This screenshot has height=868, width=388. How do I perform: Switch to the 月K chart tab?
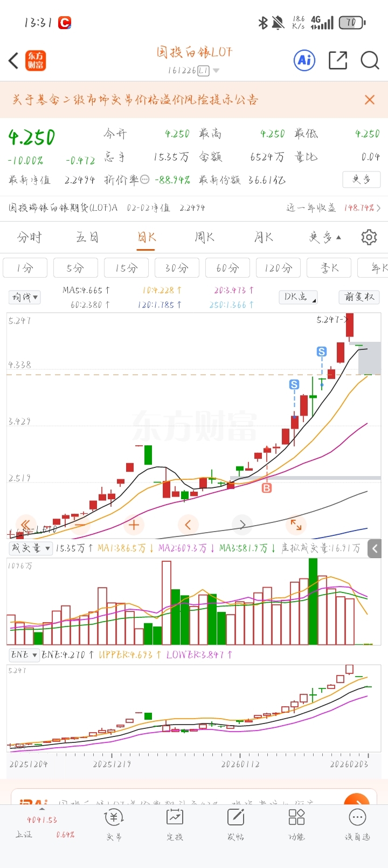[264, 237]
